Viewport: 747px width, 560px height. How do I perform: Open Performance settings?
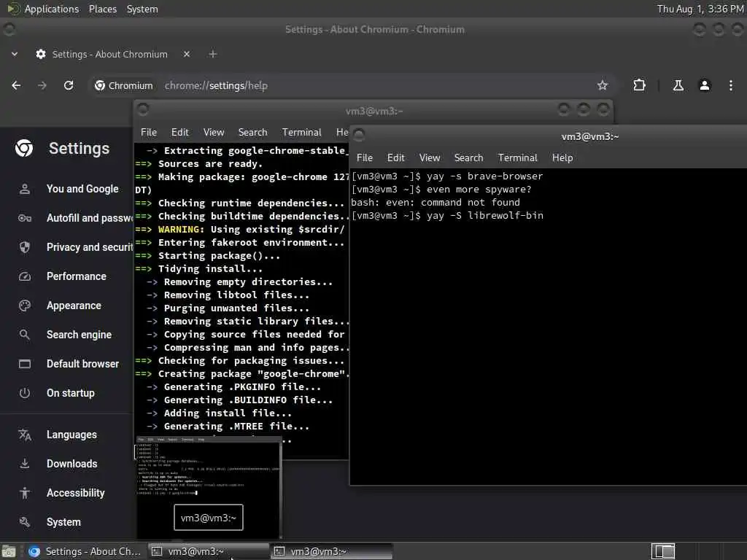[76, 276]
